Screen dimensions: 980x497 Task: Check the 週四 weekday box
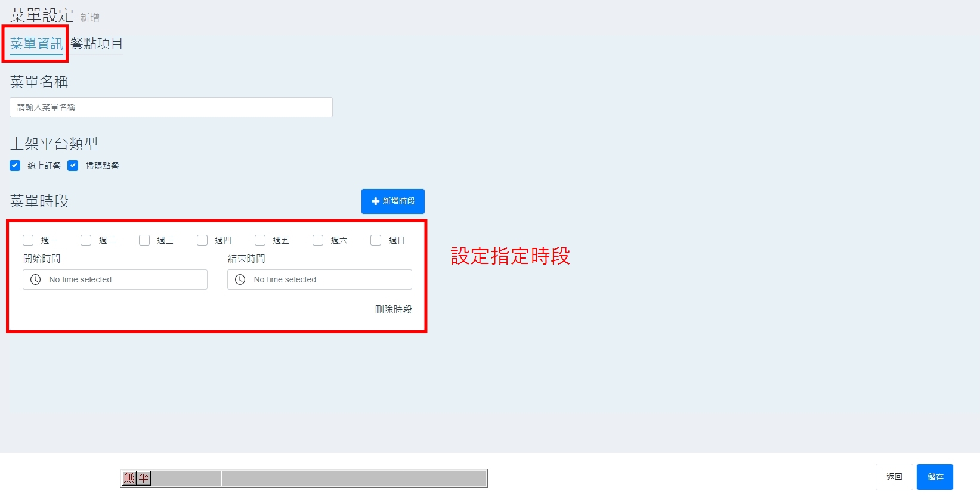coord(202,240)
